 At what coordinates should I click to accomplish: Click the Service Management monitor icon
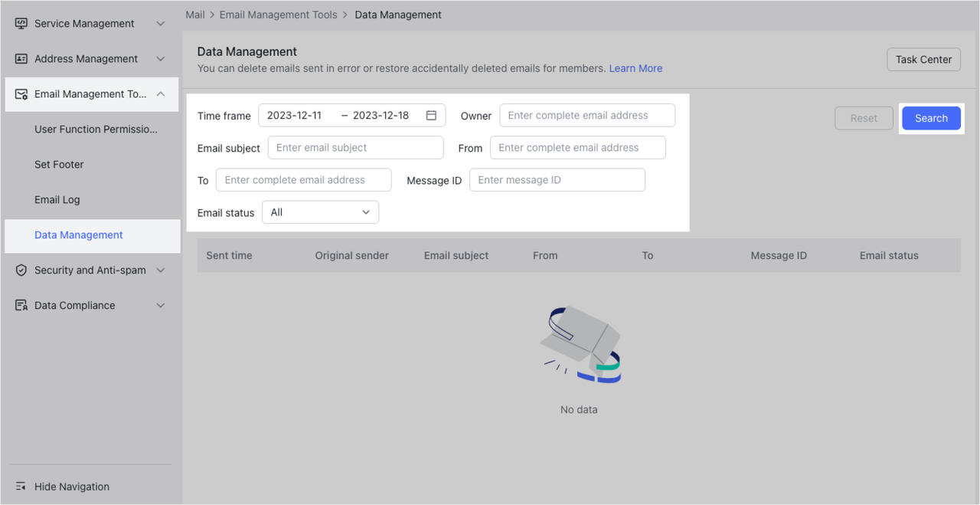21,24
